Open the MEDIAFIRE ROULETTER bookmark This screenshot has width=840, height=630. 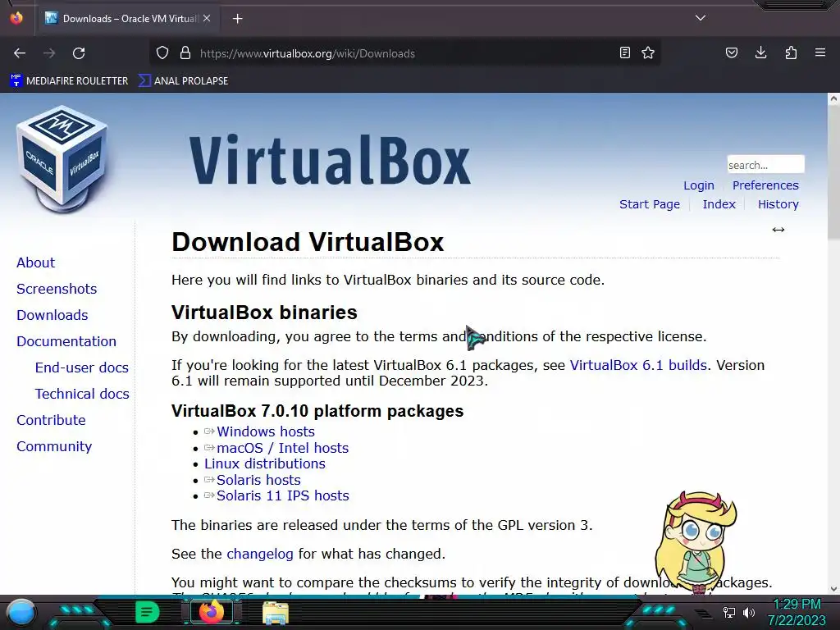[69, 81]
